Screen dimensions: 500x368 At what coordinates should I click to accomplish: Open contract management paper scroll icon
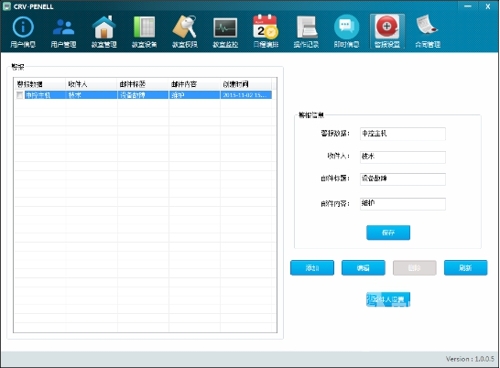427,25
